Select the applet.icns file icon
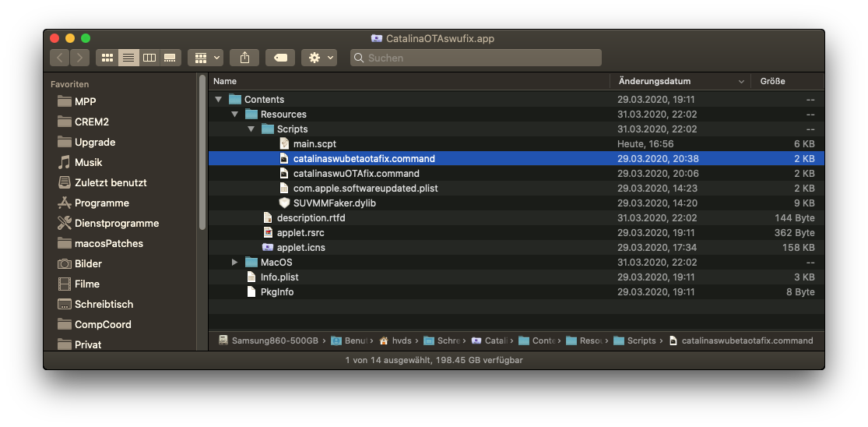The width and height of the screenshot is (868, 427). pos(268,247)
